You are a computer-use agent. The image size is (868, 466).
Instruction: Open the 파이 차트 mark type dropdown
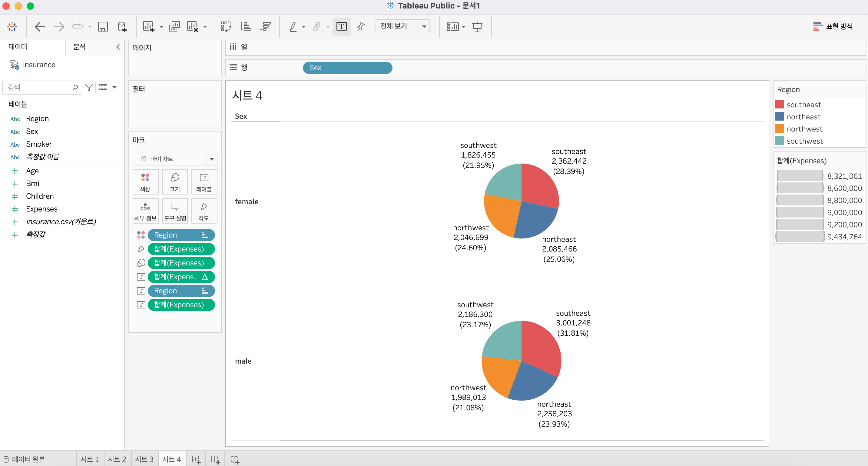(175, 158)
